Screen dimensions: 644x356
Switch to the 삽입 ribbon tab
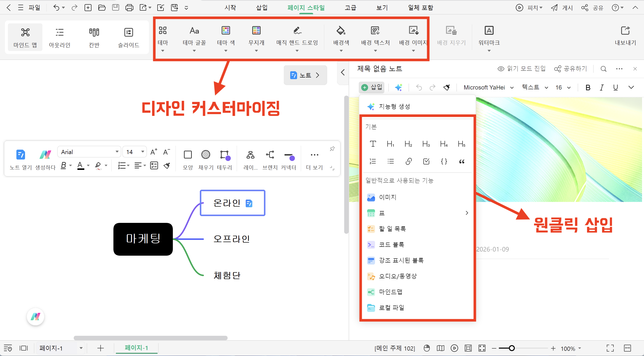coord(262,8)
